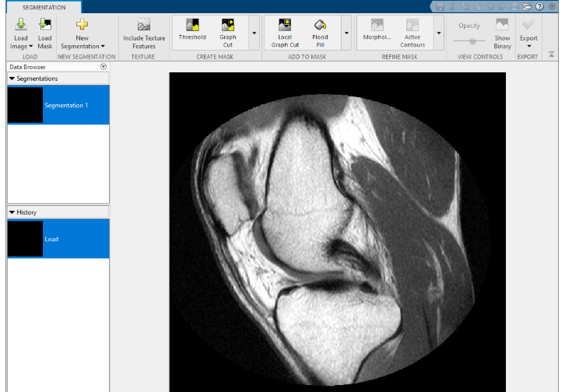Click the ADD TO MASK section label
This screenshot has height=392, width=565.
click(x=307, y=57)
